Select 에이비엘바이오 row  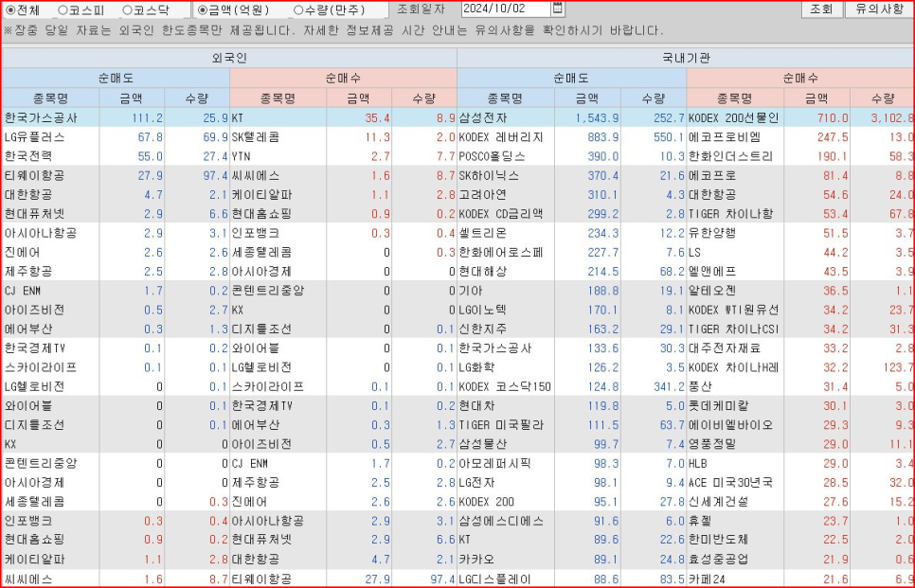coord(800,424)
